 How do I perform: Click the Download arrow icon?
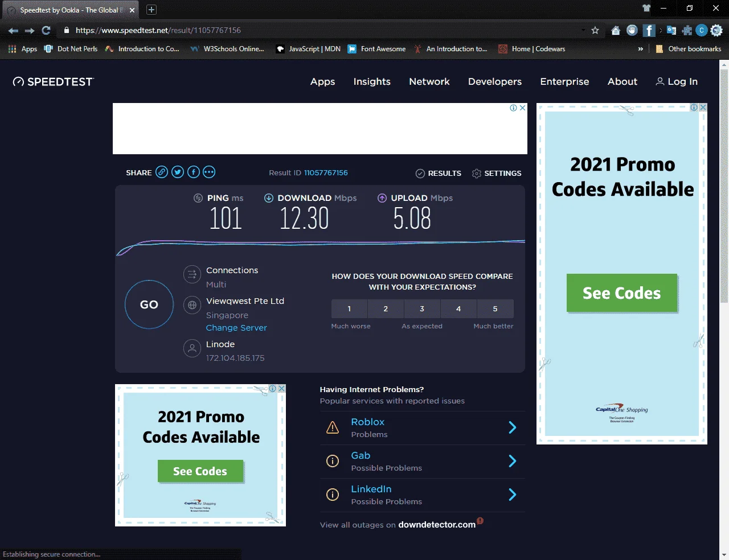coord(269,198)
